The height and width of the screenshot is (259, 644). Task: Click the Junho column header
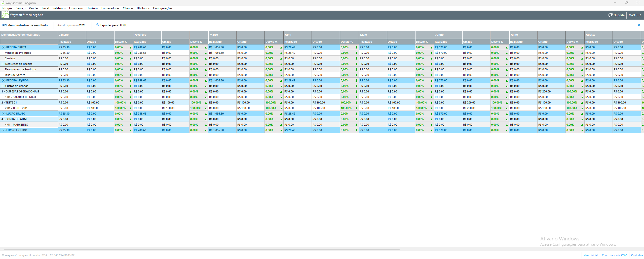[x=448, y=35]
